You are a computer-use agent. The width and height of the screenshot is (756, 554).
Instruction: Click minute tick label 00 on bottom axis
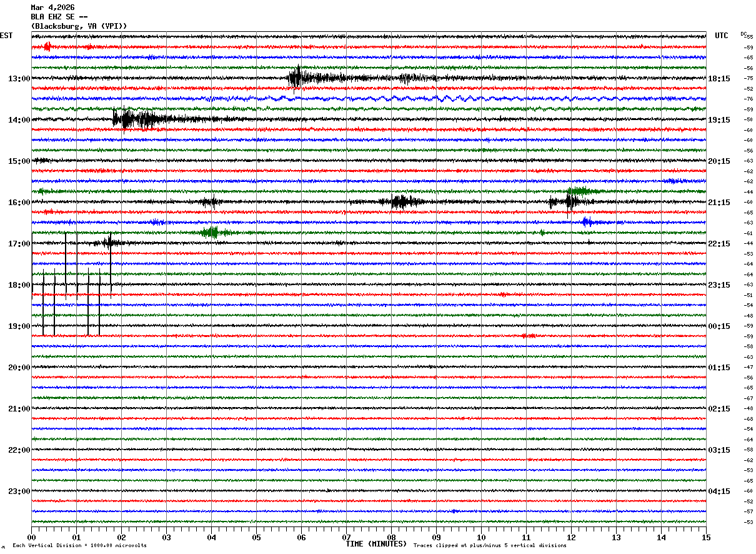(31, 537)
